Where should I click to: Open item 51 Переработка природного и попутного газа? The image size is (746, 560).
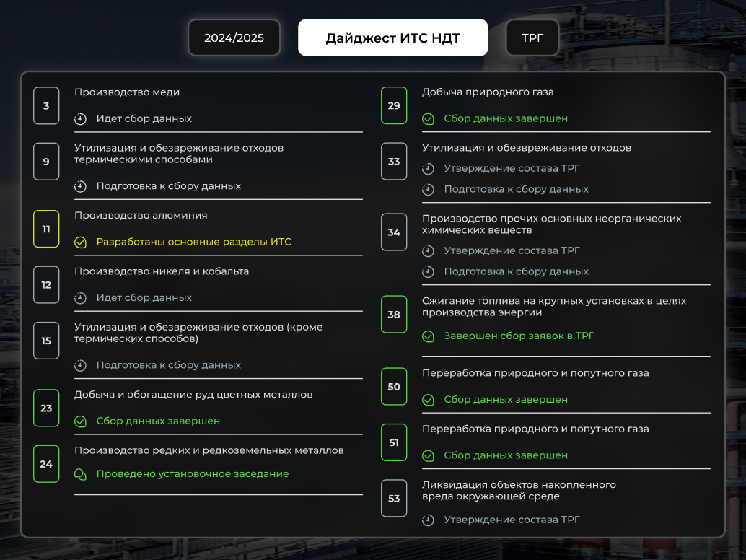click(x=535, y=429)
